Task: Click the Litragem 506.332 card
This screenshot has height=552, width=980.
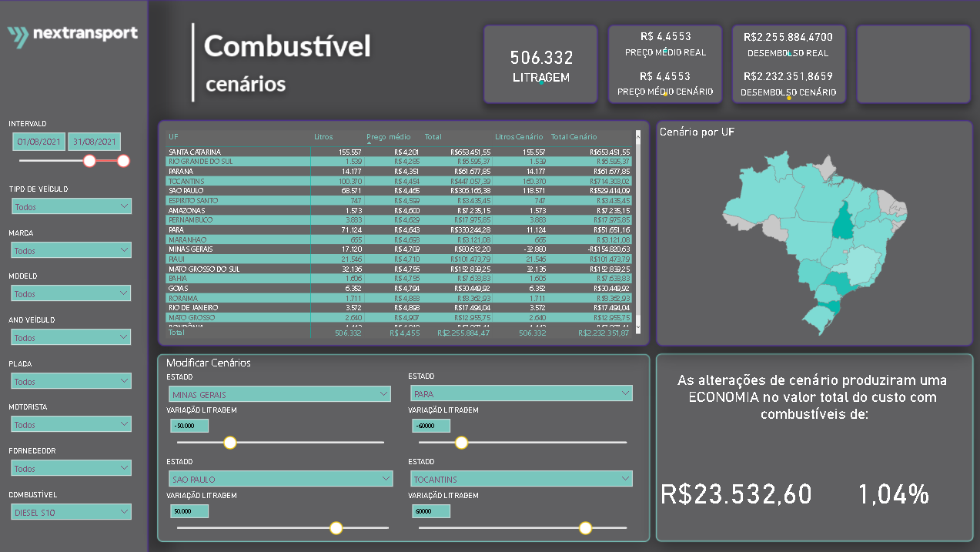Action: 541,65
